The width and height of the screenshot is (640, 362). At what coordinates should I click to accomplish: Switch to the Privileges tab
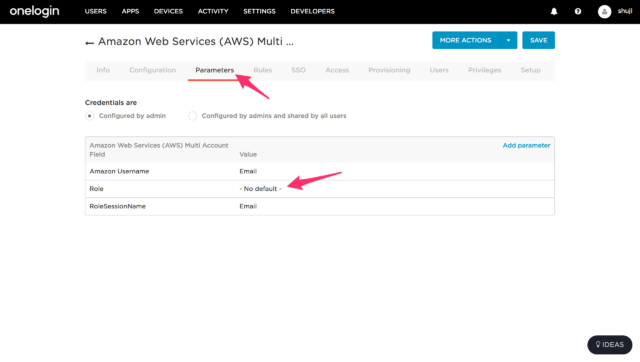point(484,70)
